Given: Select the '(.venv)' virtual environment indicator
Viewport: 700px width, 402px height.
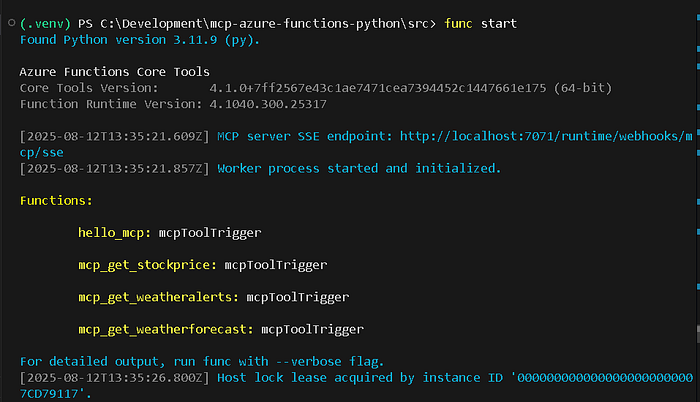Looking at the screenshot, I should pyautogui.click(x=46, y=23).
